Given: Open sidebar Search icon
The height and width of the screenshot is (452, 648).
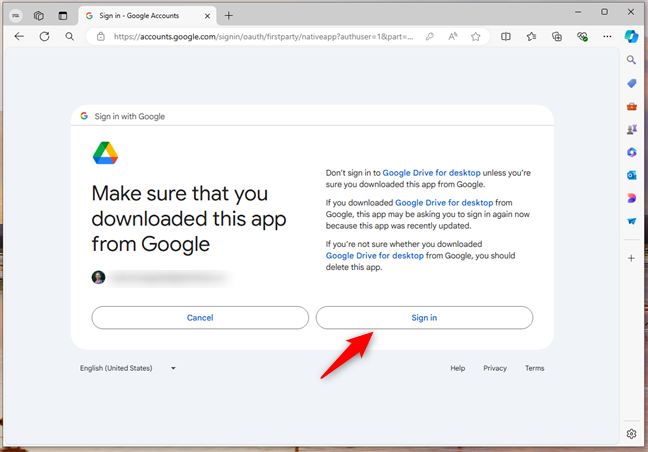Looking at the screenshot, I should pos(631,60).
